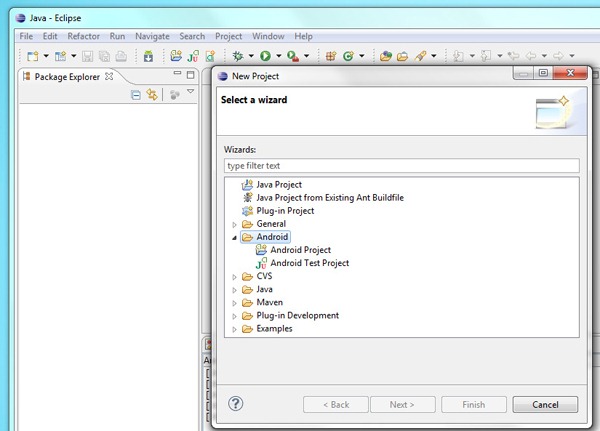This screenshot has height=431, width=600.
Task: Expand the General folder
Action: (x=234, y=224)
